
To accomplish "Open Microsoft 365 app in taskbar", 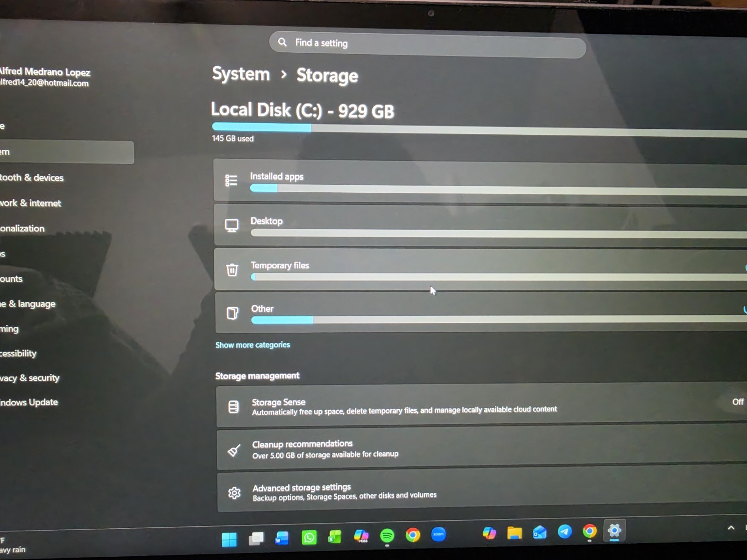I will [x=361, y=536].
